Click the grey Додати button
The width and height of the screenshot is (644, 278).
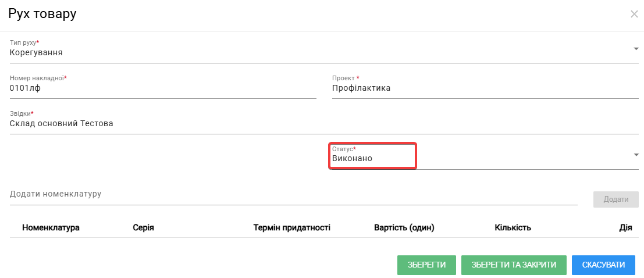point(615,199)
